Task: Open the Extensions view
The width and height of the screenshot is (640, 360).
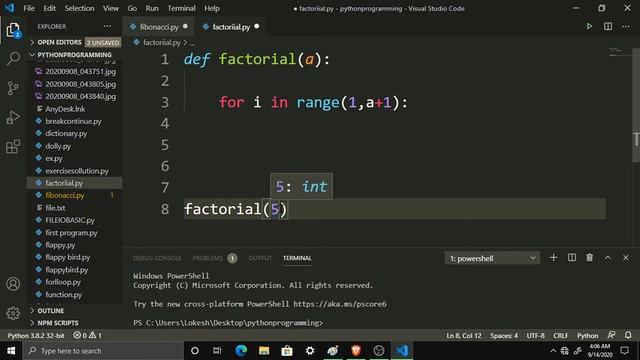Action: pyautogui.click(x=13, y=147)
